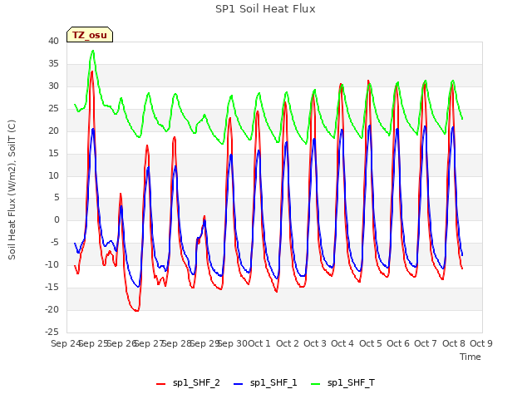Click the Sep 24 x-axis label
Image resolution: width=532 pixels, height=399 pixels.
pos(66,343)
